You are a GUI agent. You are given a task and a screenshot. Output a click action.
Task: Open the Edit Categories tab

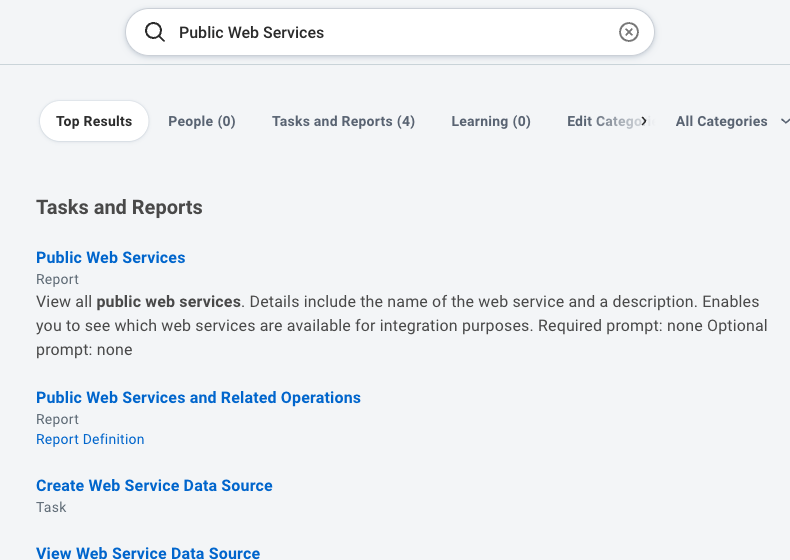[x=607, y=121]
